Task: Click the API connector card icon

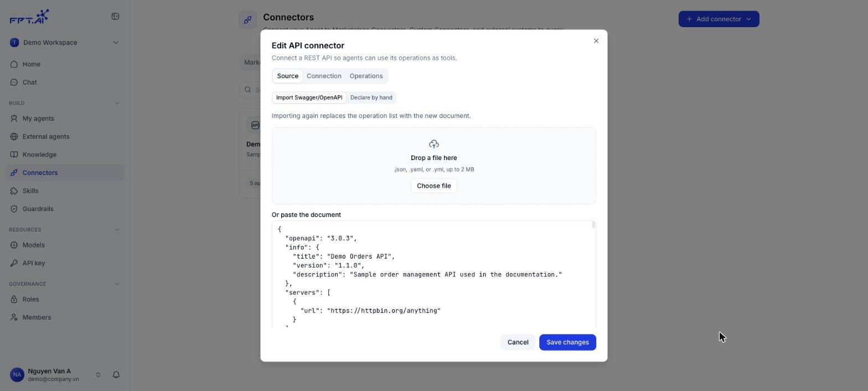Action: (x=255, y=125)
